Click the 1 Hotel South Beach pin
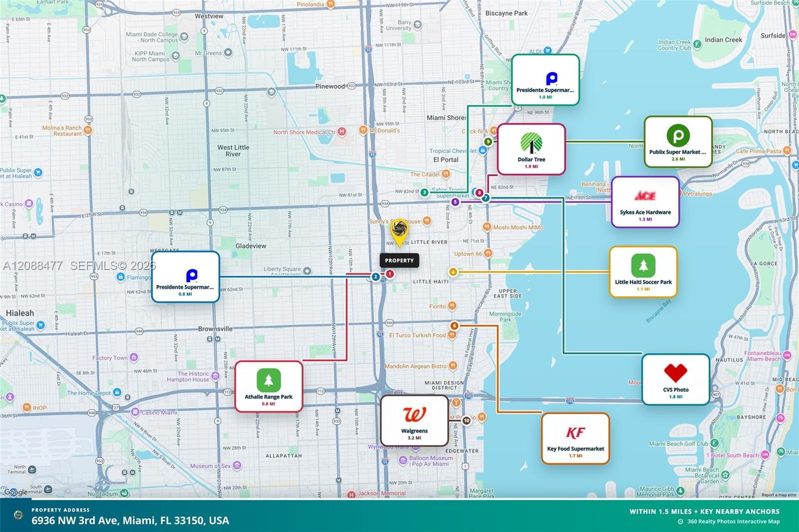Image resolution: width=799 pixels, height=532 pixels. [765, 455]
